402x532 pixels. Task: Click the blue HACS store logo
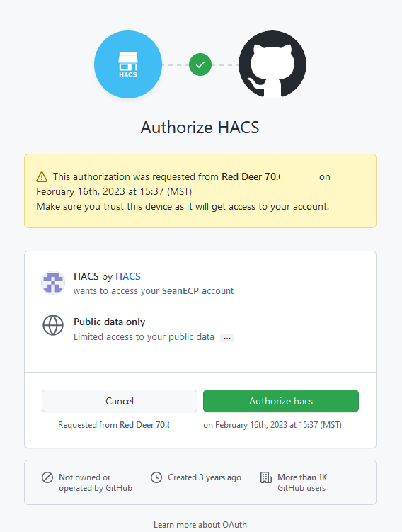128,64
